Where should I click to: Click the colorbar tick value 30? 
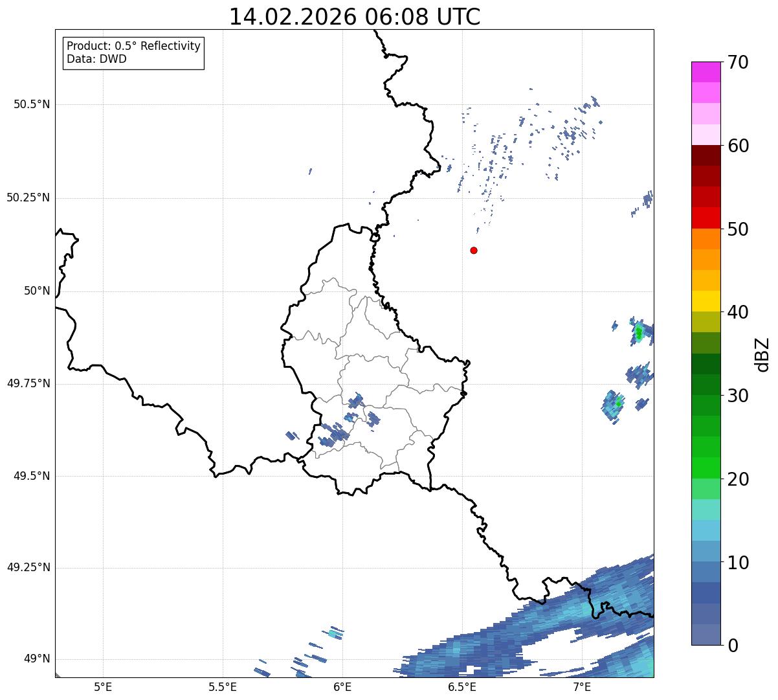[738, 396]
